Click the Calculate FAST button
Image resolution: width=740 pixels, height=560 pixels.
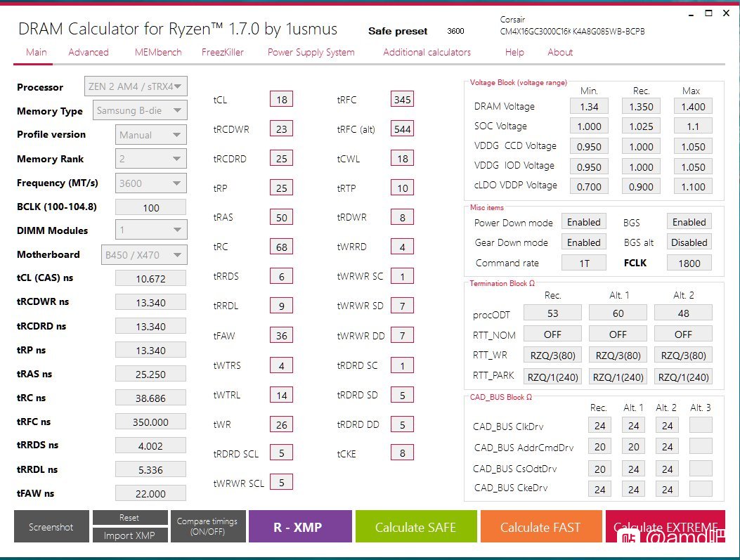(x=541, y=526)
